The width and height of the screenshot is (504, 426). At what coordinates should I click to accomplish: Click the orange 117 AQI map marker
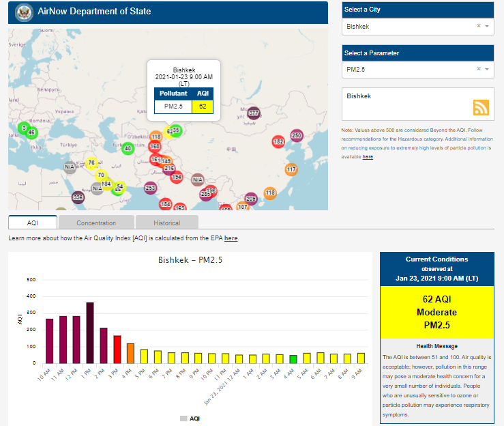pyautogui.click(x=291, y=169)
